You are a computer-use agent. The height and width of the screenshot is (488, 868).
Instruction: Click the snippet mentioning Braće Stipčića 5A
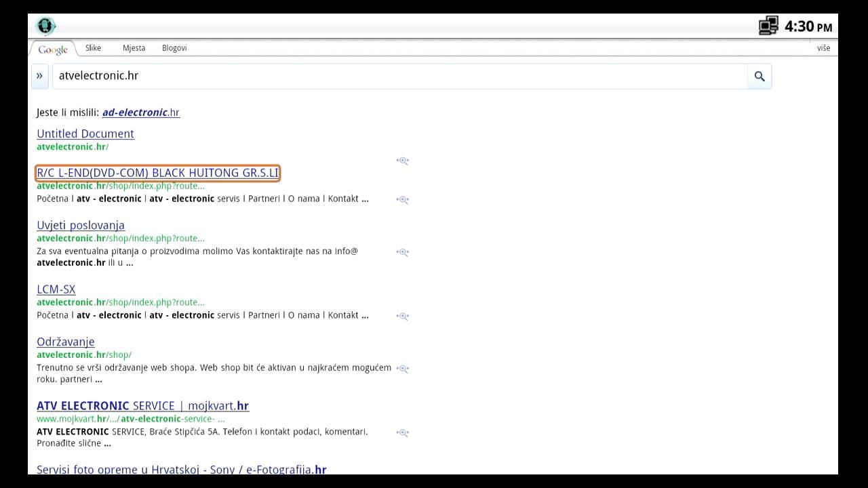(202, 437)
